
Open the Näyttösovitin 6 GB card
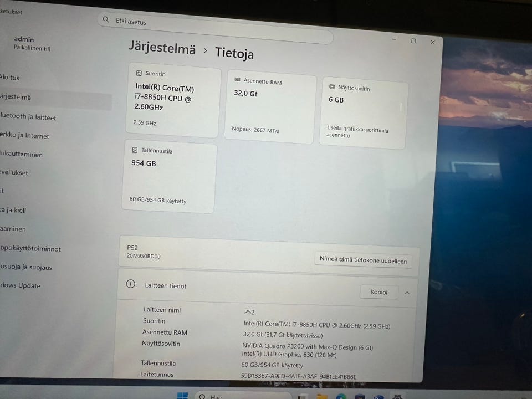[x=364, y=113]
